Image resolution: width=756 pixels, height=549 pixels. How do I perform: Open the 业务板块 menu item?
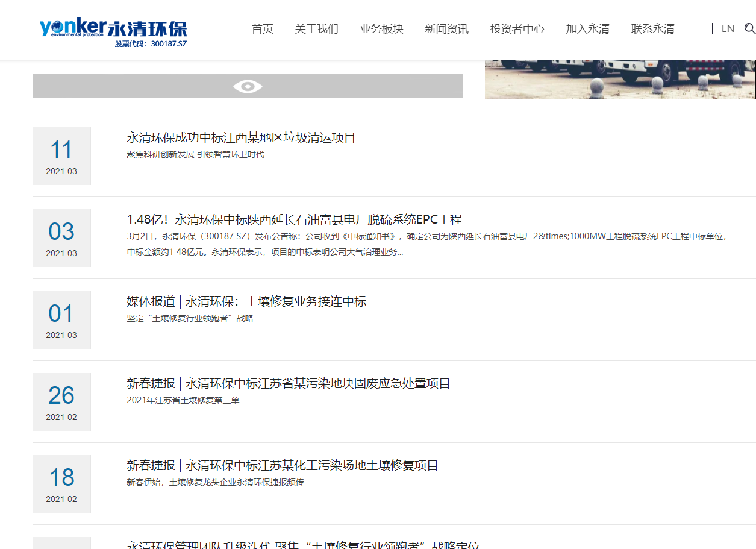(381, 29)
